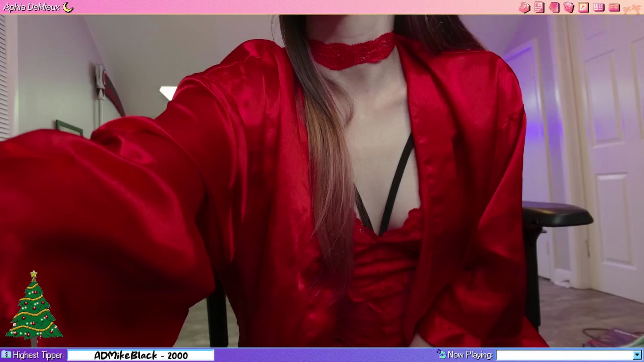Click the Aphia DeMieux title text
The width and height of the screenshot is (644, 362).
point(32,7)
